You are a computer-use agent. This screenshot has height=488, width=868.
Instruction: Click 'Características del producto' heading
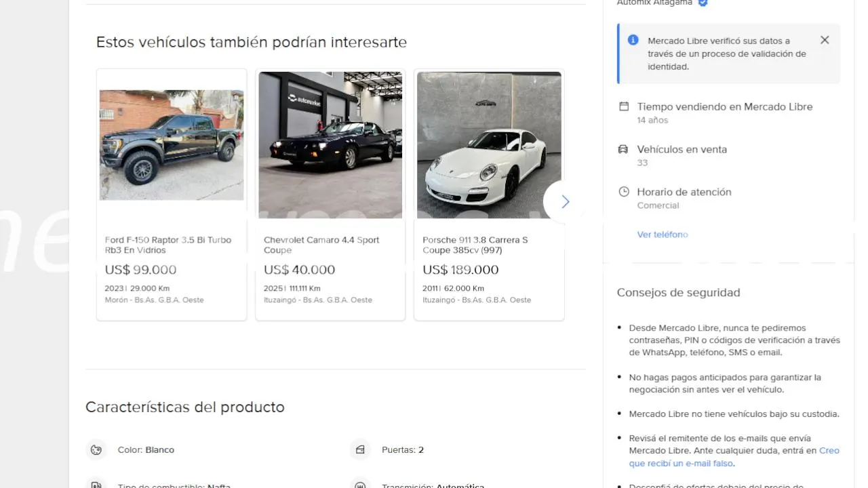pos(184,407)
